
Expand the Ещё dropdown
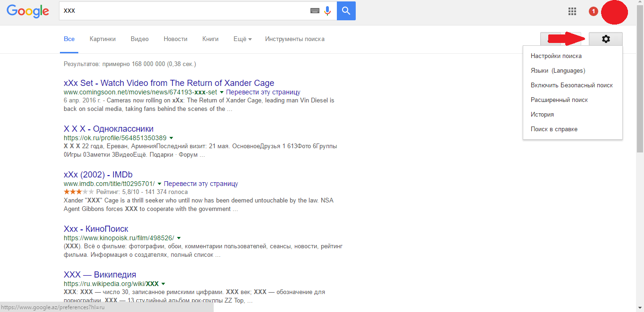click(243, 39)
